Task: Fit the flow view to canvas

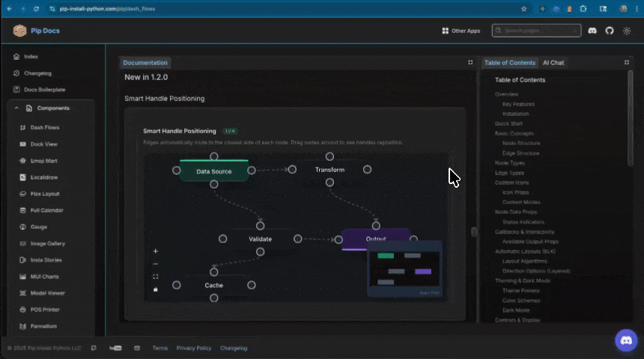Action: tap(155, 277)
